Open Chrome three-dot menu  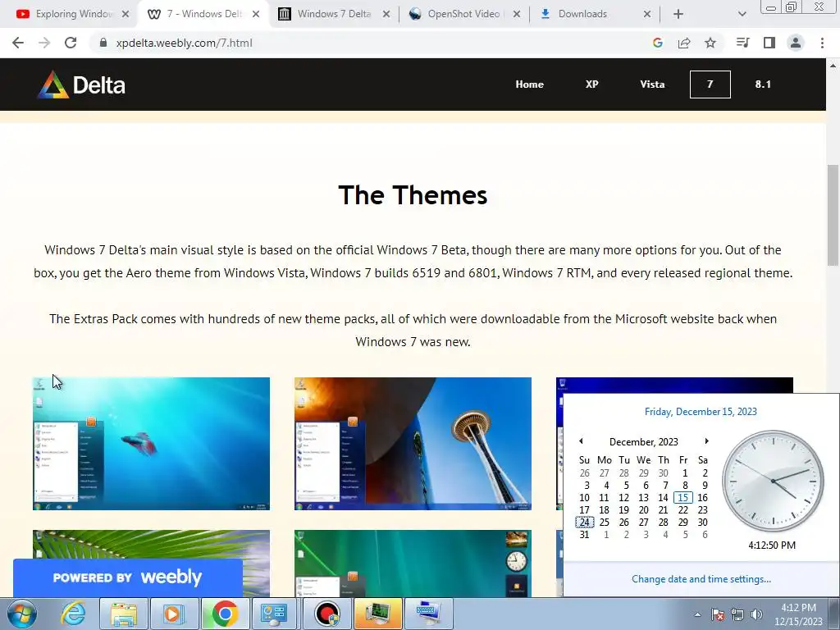tap(822, 43)
